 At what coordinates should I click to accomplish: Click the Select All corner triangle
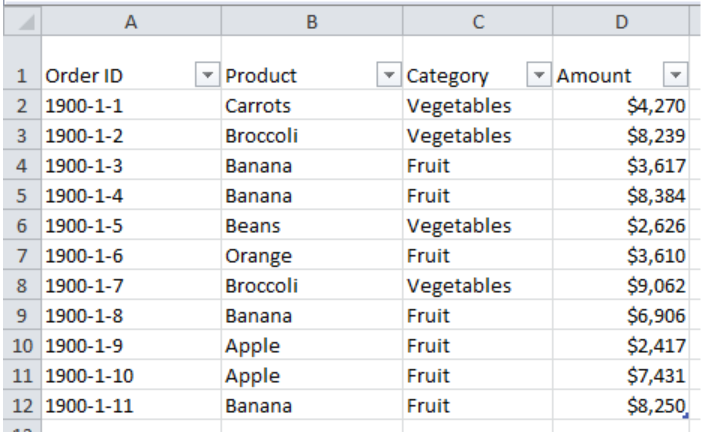(x=22, y=21)
